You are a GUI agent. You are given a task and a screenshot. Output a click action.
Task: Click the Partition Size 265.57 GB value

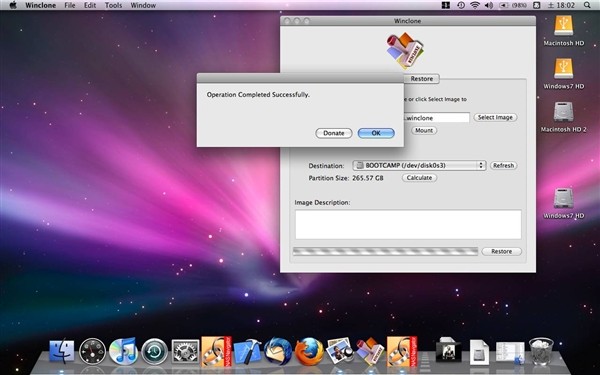(x=367, y=178)
